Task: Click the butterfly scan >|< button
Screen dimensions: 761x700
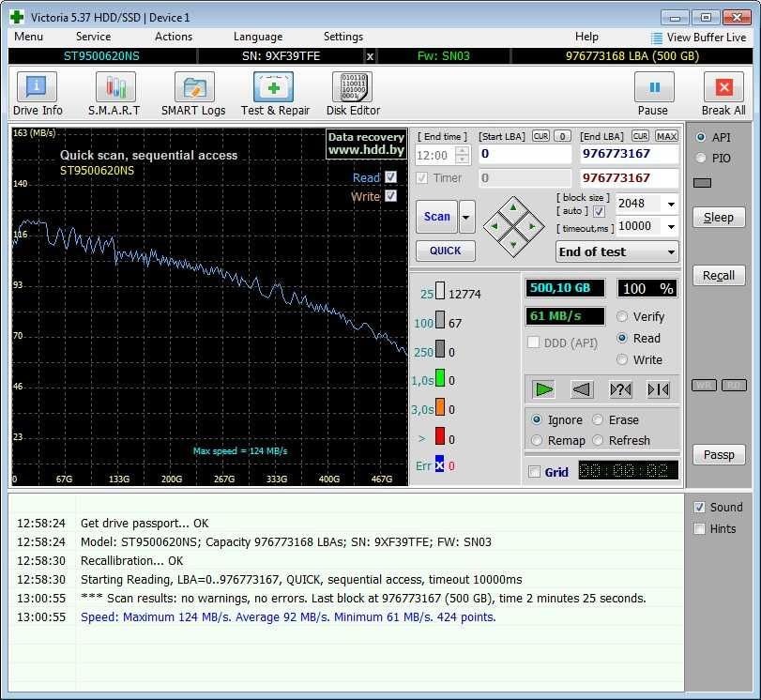Action: coord(659,389)
